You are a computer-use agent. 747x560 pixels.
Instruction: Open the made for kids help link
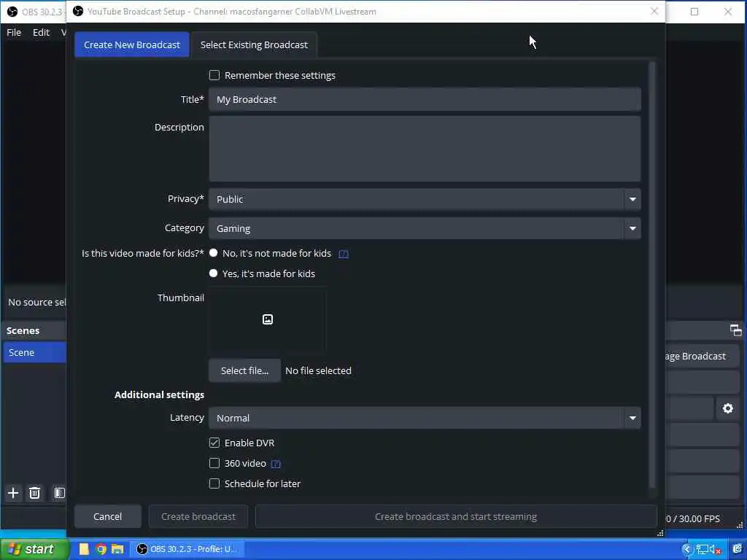[344, 254]
